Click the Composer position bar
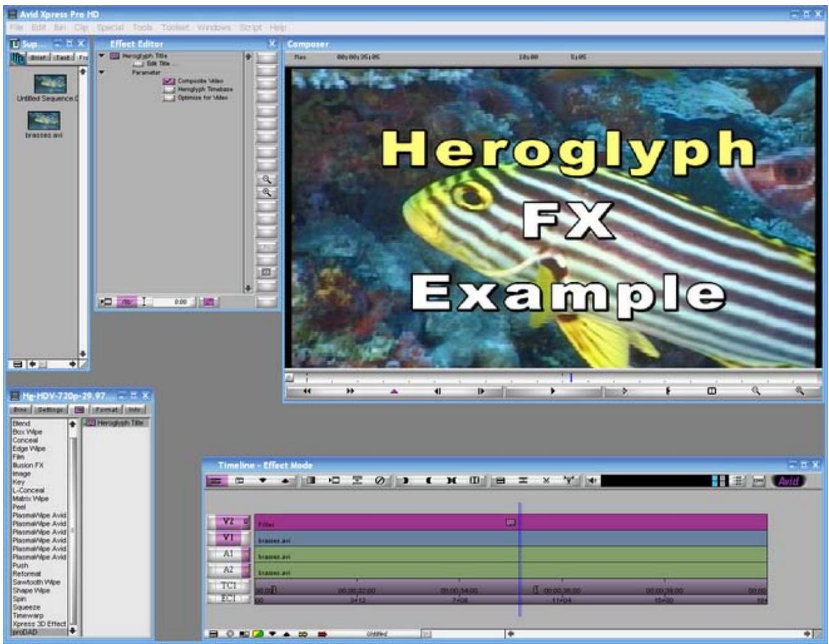Viewport: 829px width, 644px height. click(553, 377)
